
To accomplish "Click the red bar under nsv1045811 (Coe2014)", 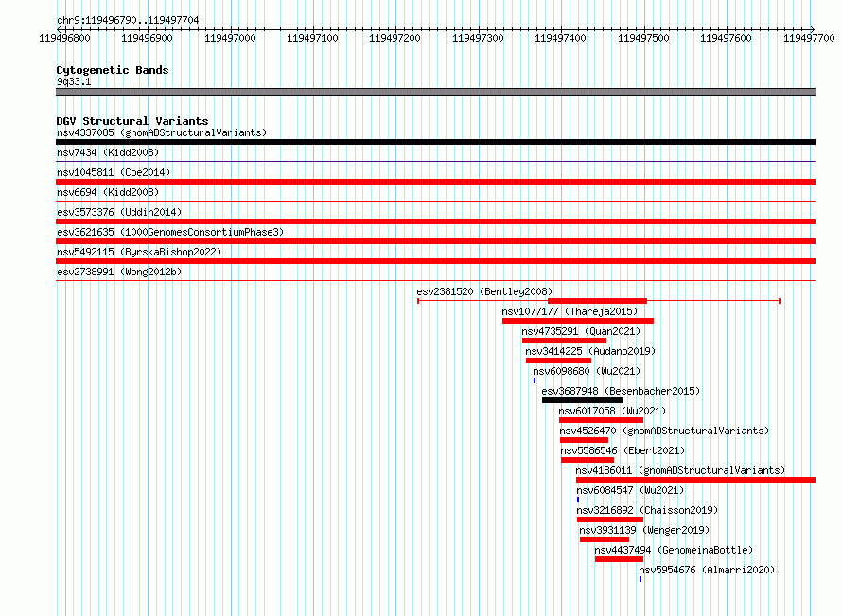I will [x=435, y=182].
